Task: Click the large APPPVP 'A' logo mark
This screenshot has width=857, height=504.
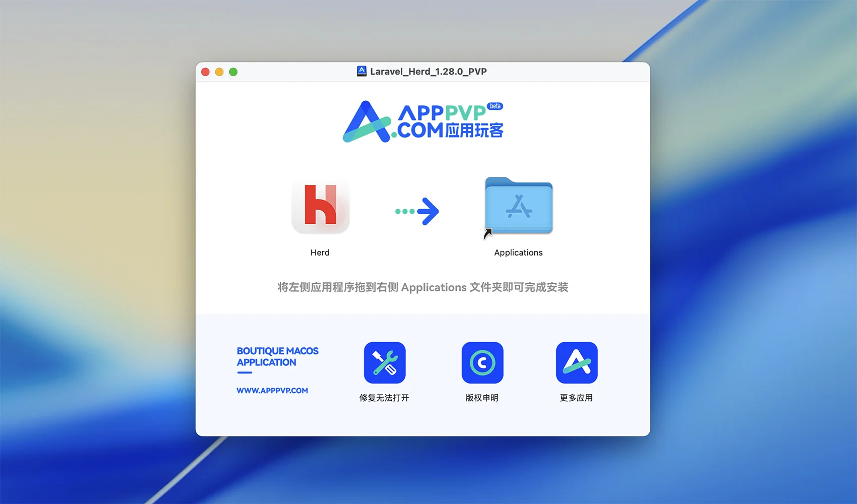Action: pos(367,122)
